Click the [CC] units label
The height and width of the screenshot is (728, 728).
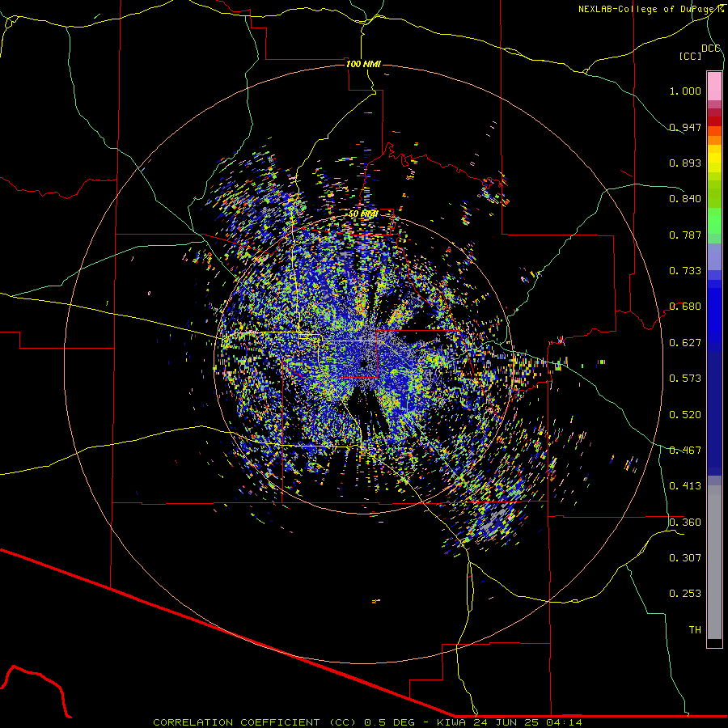[690, 56]
